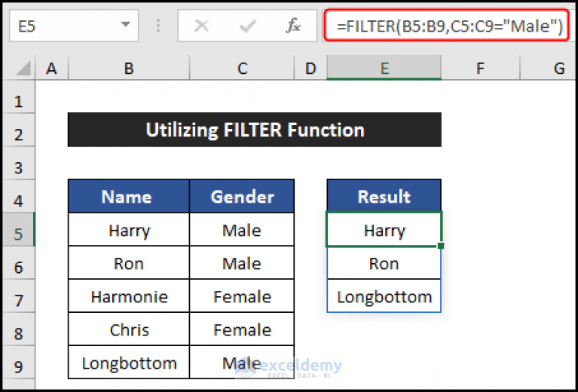Viewport: 578px width, 392px height.
Task: Click the 'Utilizing FILTER Function' title cell
Action: tap(255, 130)
